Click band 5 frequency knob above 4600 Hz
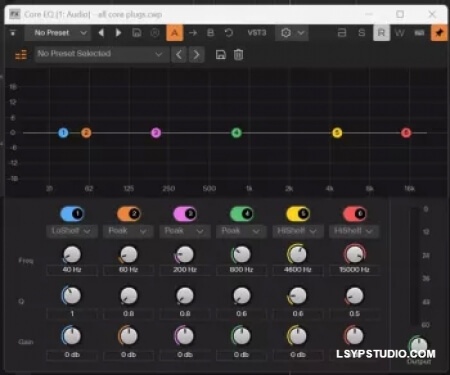450x375 pixels. point(297,254)
